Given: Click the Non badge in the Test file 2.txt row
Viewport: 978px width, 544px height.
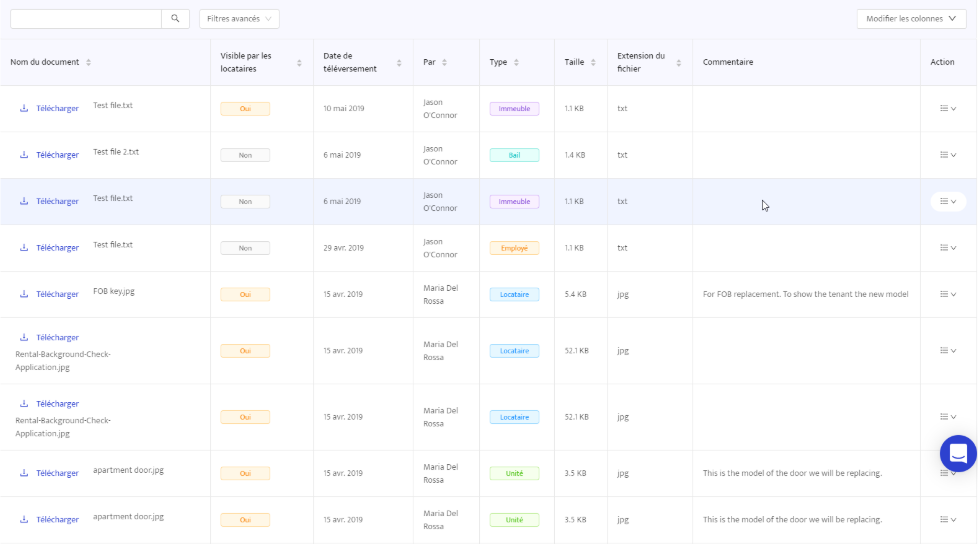Looking at the screenshot, I should point(245,155).
